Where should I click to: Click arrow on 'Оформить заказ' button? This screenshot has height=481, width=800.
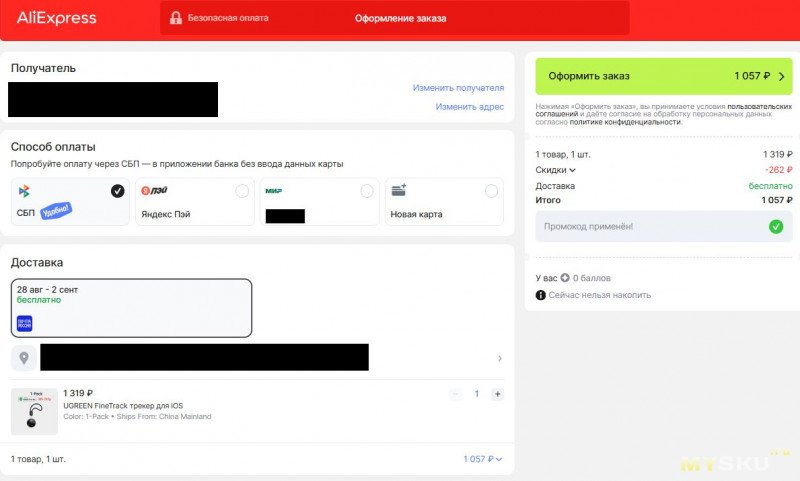point(782,77)
